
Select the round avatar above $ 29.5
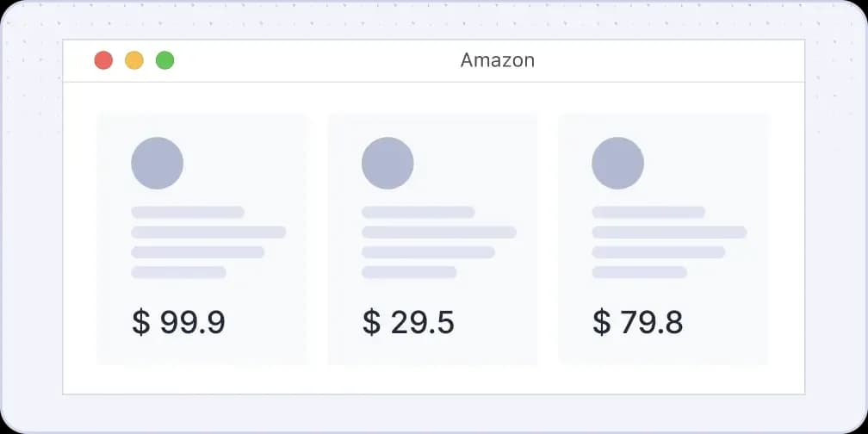(387, 163)
